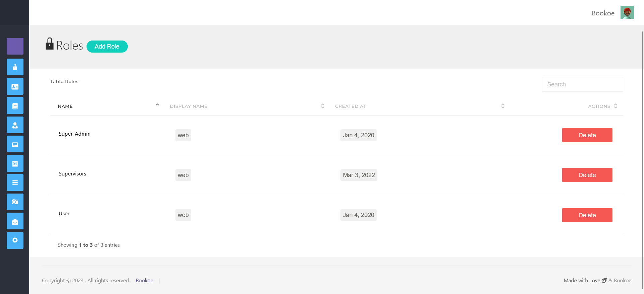Open the list menu icon in the sidebar
The width and height of the screenshot is (644, 294).
coord(15,182)
